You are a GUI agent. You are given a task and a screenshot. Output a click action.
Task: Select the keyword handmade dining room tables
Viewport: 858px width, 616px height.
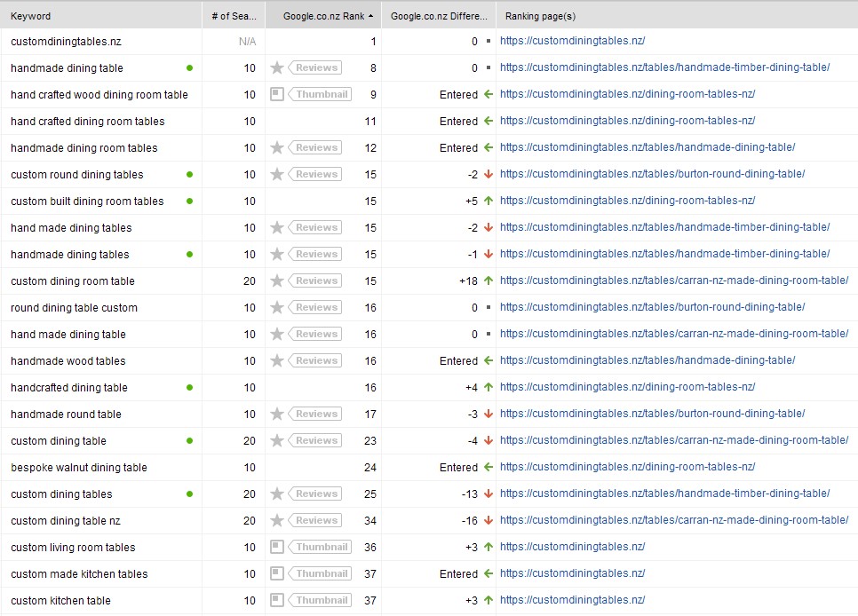click(83, 147)
